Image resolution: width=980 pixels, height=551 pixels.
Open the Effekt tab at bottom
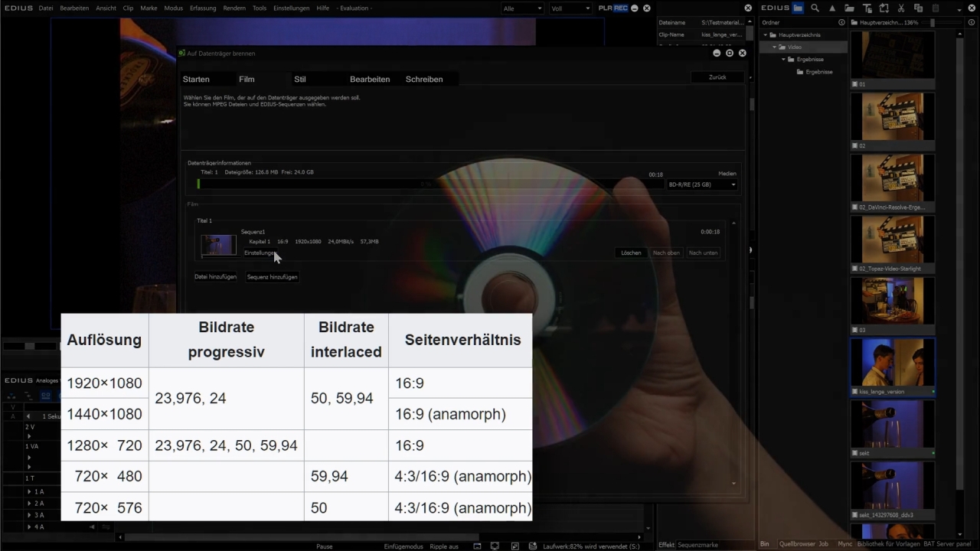click(666, 545)
